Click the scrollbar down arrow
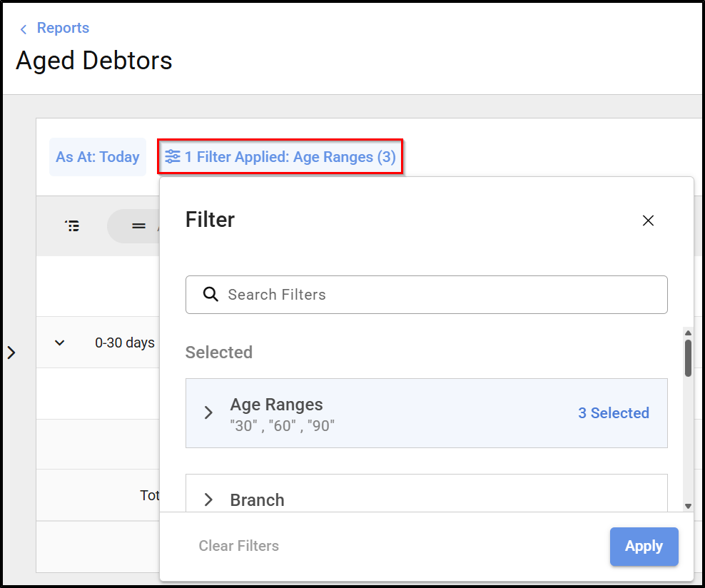Screen dimensions: 705x588 688,506
